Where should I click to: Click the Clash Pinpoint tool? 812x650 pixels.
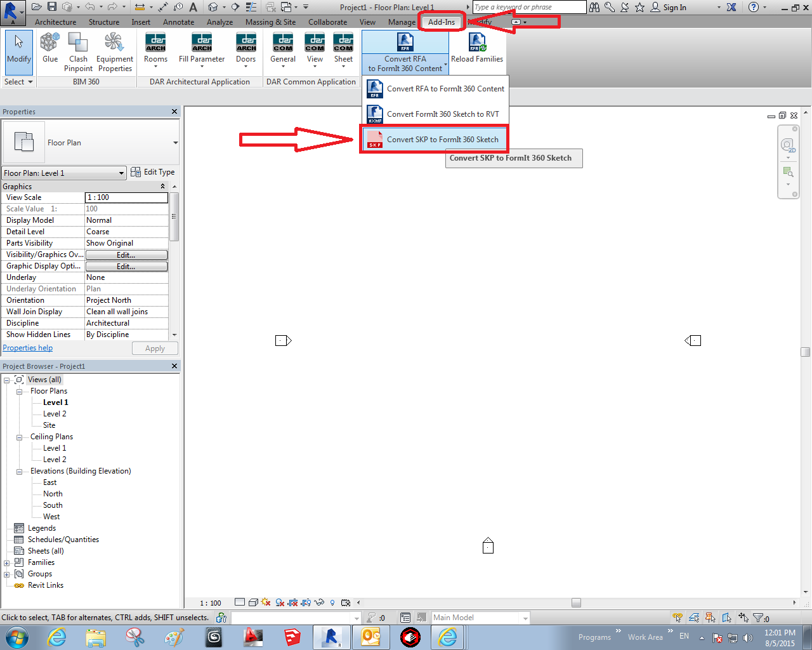[x=78, y=53]
